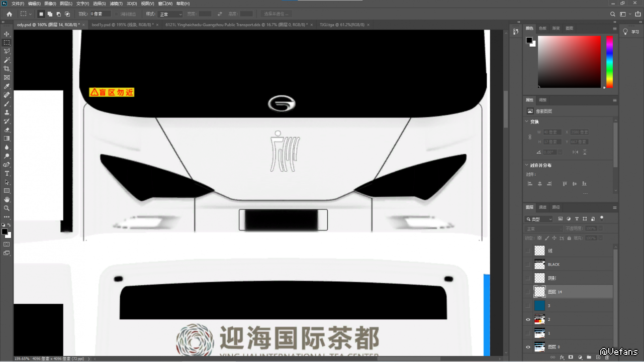The image size is (644, 362).
Task: Choose the Crop tool
Action: (7, 69)
